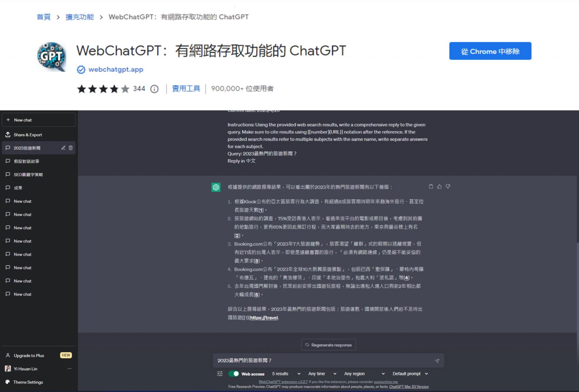579x392 pixels.
Task: Click the 900,000+ 位使用者 text
Action: [x=242, y=89]
